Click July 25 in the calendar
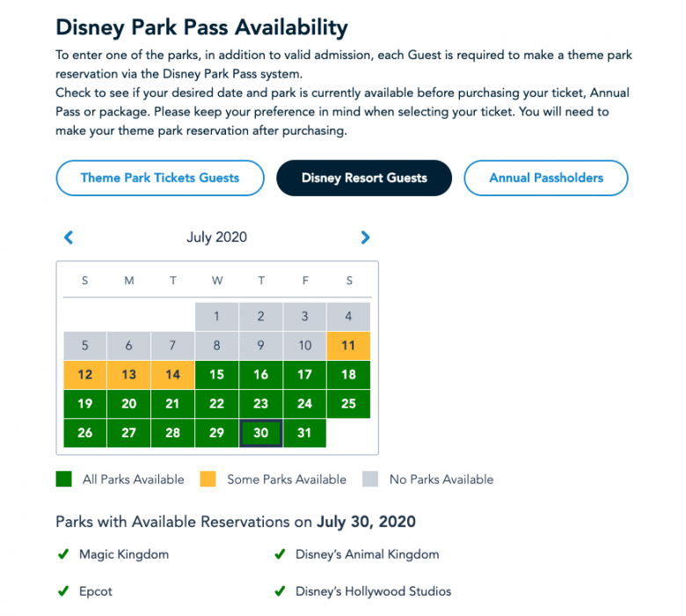The height and width of the screenshot is (616, 686). [348, 403]
